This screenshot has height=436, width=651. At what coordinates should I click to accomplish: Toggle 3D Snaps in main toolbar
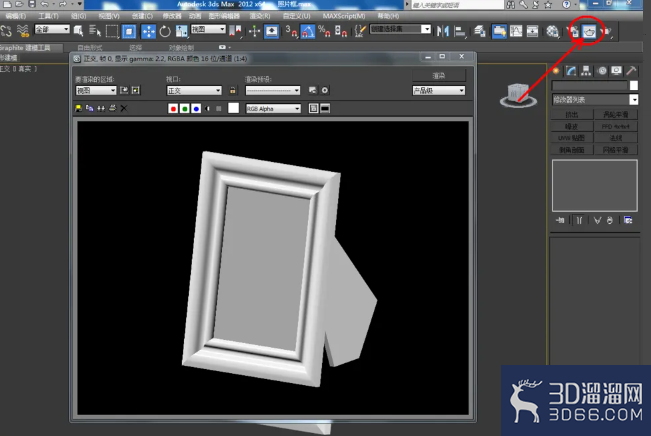291,31
